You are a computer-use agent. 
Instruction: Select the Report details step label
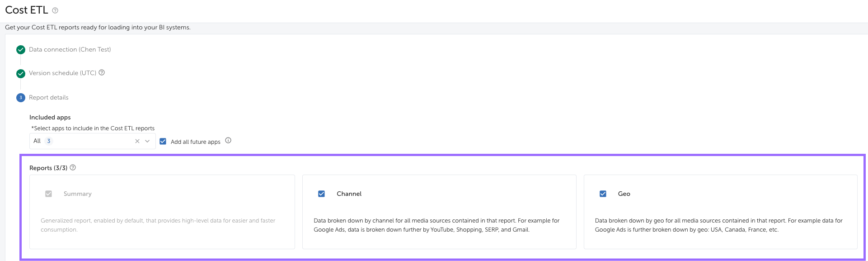[49, 98]
